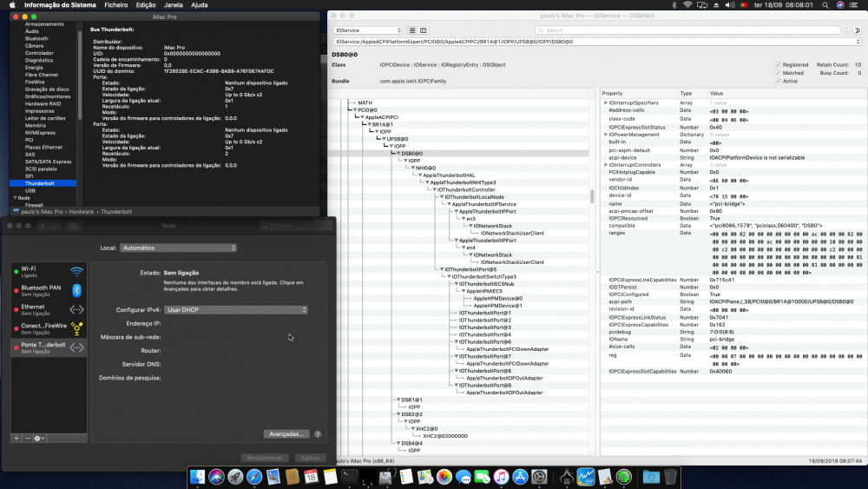The height and width of the screenshot is (489, 868).
Task: Add a network service with plus button
Action: [16, 438]
